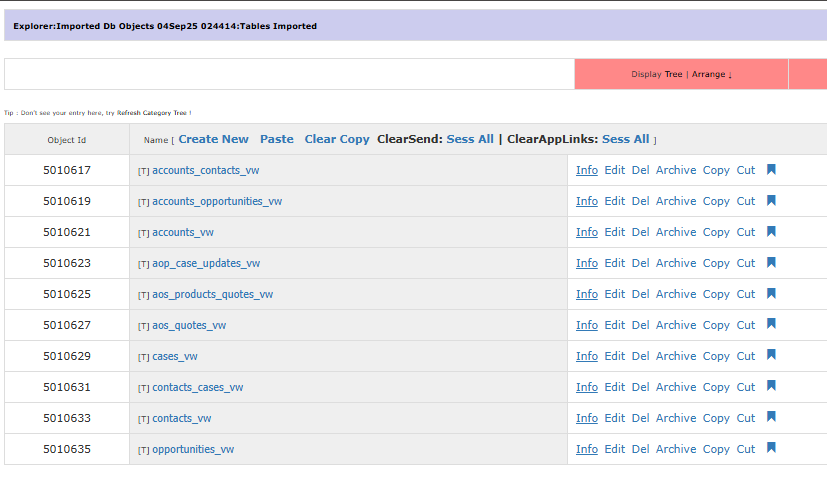The width and height of the screenshot is (827, 481).
Task: Select object id 5010617 cell
Action: coord(67,170)
